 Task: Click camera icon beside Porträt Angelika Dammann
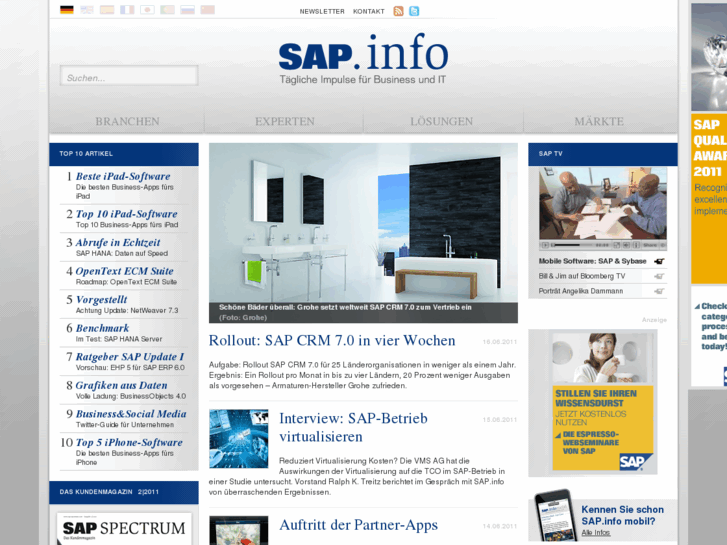point(659,291)
